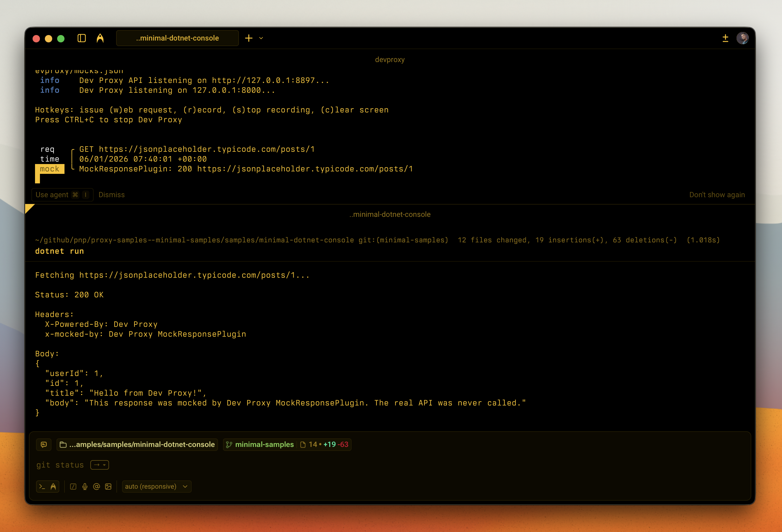Switch to terminal mode with the prompt icon
Screen dimensions: 782x532
tap(42, 486)
